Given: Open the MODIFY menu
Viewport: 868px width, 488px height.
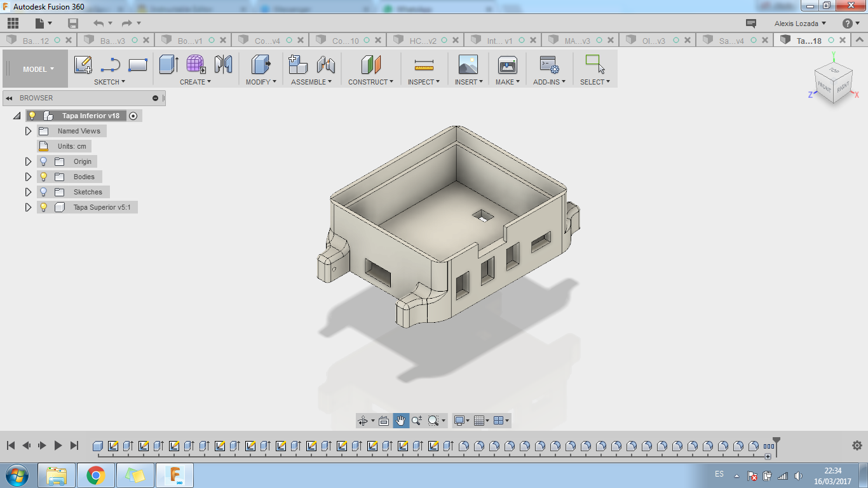Looking at the screenshot, I should click(261, 82).
